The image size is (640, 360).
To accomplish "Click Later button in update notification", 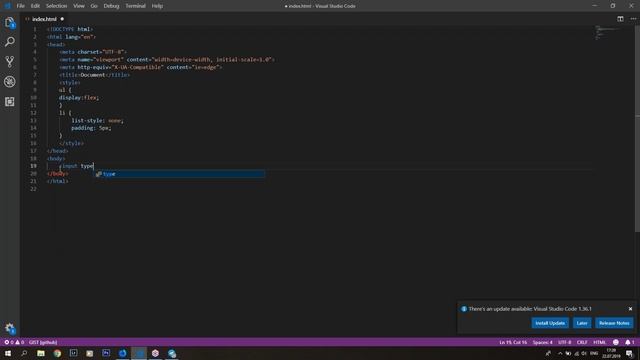I will (x=582, y=323).
